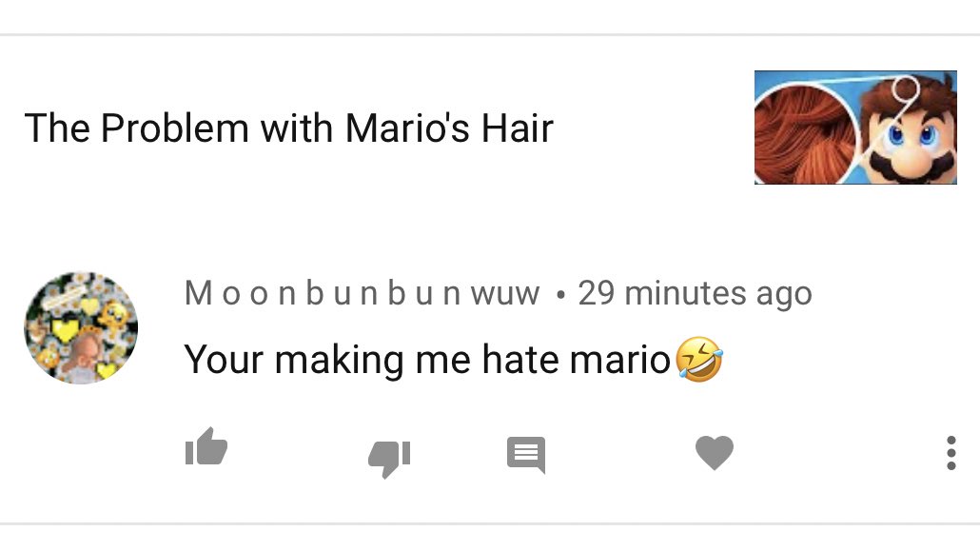Click the word minutes in the timestamp
This screenshot has width=980, height=551.
click(x=685, y=293)
